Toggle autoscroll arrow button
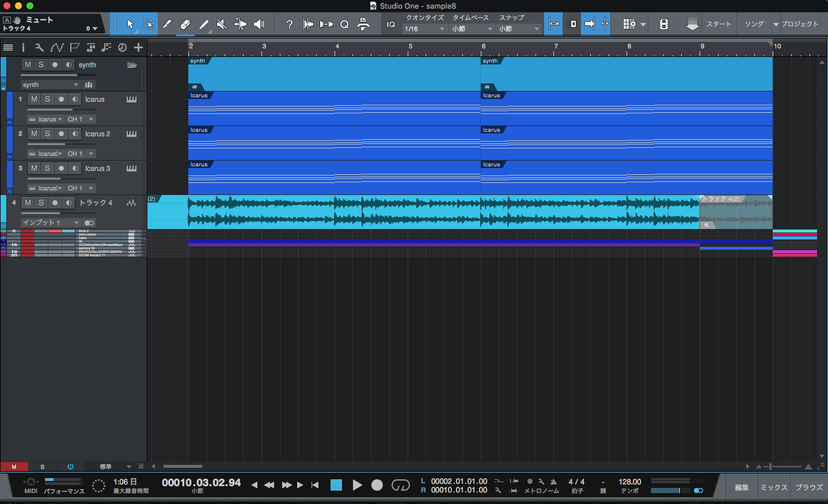 click(x=590, y=24)
